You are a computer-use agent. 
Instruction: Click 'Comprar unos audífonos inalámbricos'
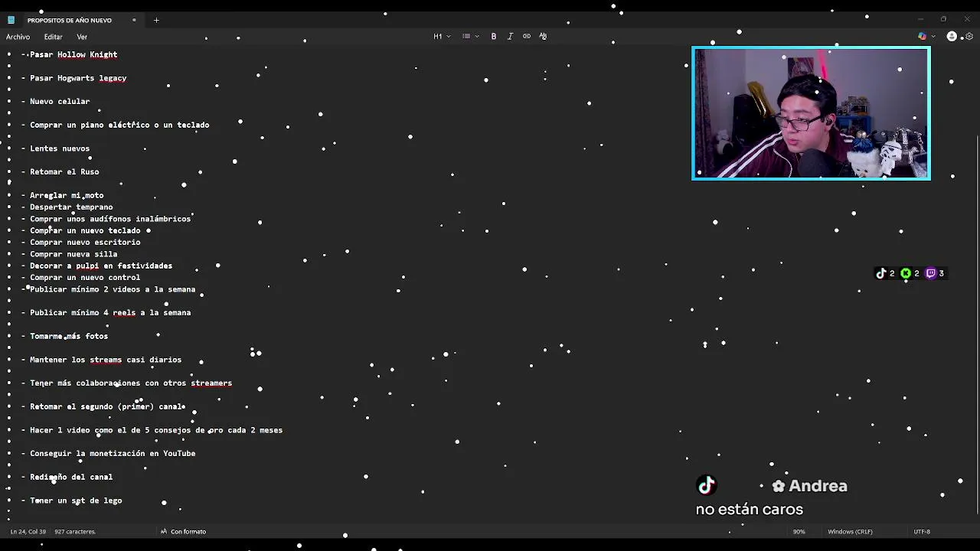[x=110, y=219]
